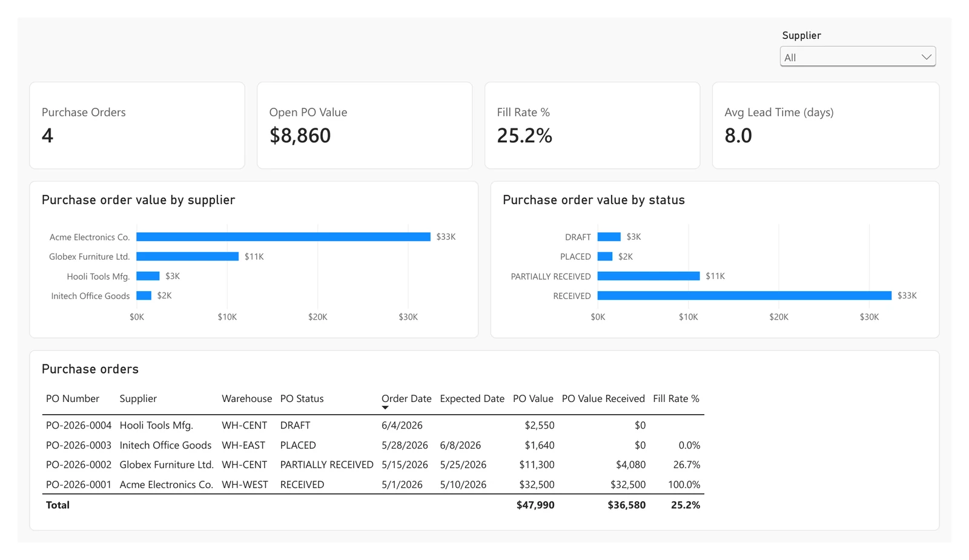Click the Purchase order value by status title
The width and height of the screenshot is (969, 560).
point(594,200)
